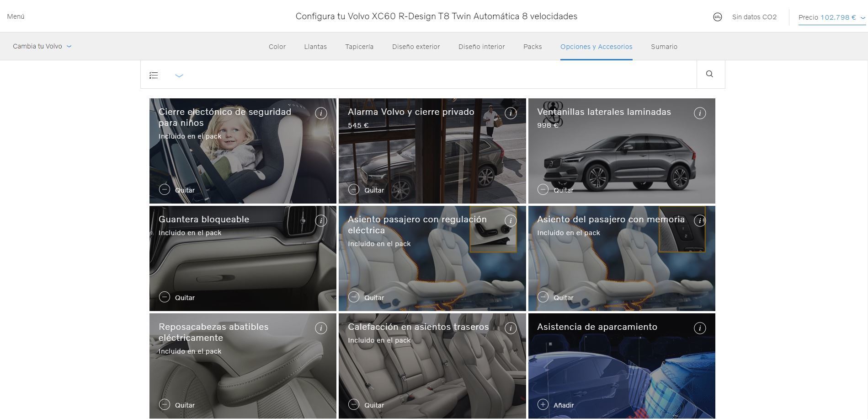Switch to the Packs tab
This screenshot has width=868, height=419.
[x=533, y=47]
